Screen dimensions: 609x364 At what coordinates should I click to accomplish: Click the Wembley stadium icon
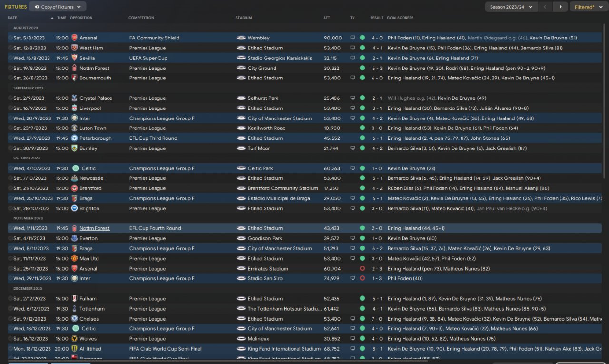click(x=241, y=38)
